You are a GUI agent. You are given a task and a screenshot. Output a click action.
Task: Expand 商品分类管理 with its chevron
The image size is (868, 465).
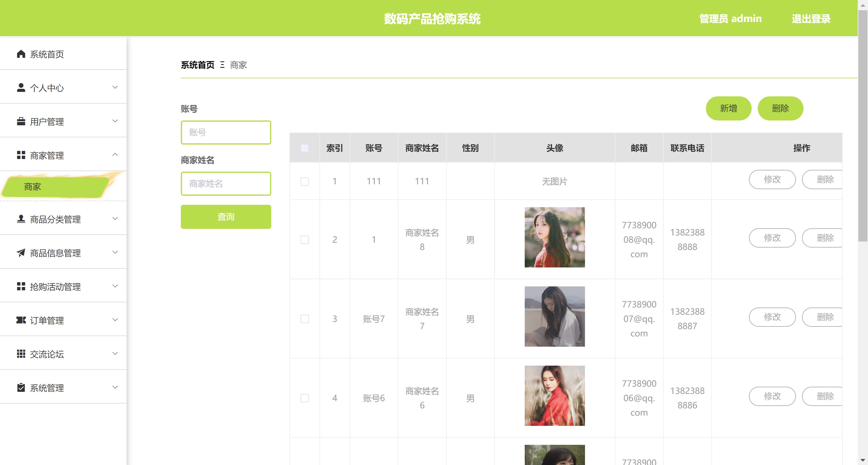pyautogui.click(x=115, y=219)
